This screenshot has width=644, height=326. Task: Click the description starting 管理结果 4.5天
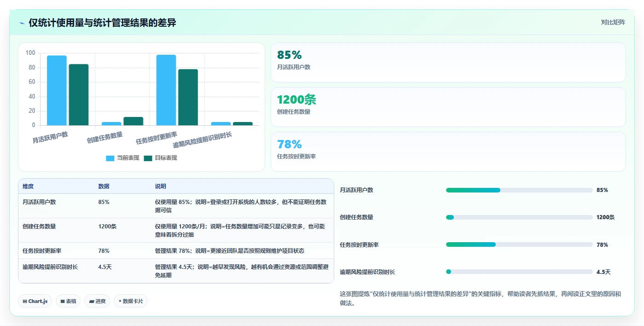[242, 271]
